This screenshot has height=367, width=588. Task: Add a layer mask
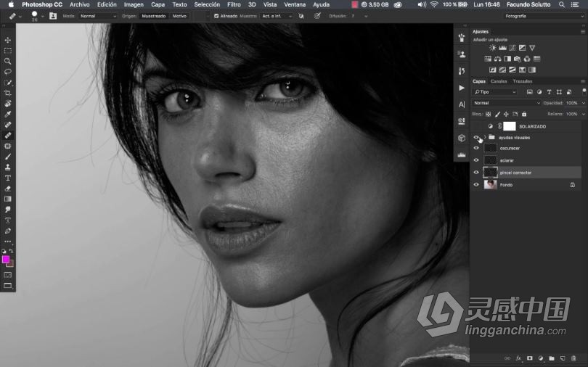(529, 358)
